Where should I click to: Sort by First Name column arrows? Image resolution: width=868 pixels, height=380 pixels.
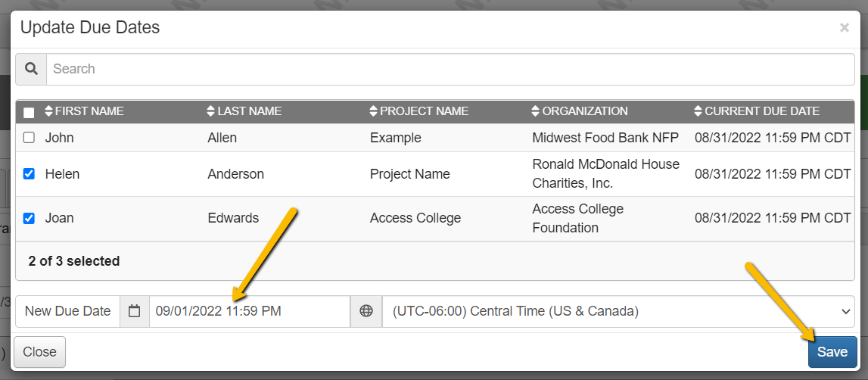coord(48,111)
